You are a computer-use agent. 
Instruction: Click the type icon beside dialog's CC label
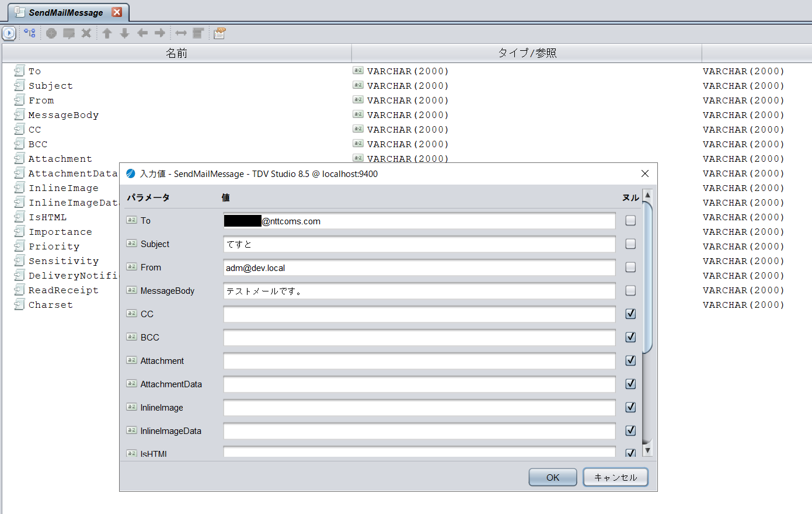tap(131, 314)
